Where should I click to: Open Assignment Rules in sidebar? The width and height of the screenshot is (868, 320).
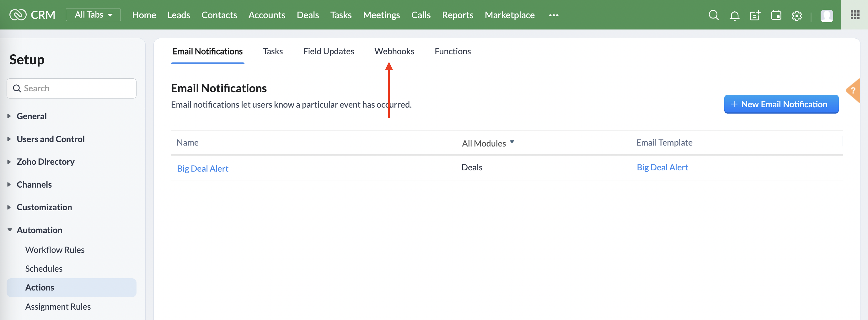coord(58,307)
